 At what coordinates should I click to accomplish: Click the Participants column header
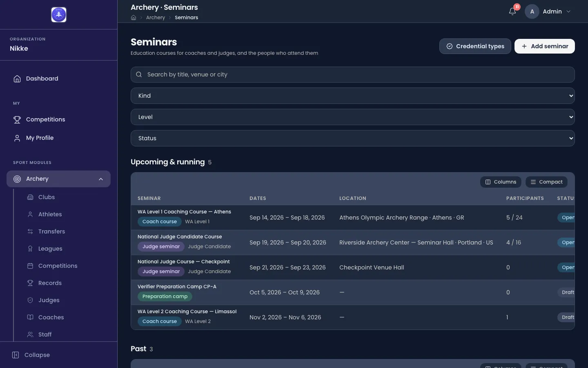click(525, 198)
